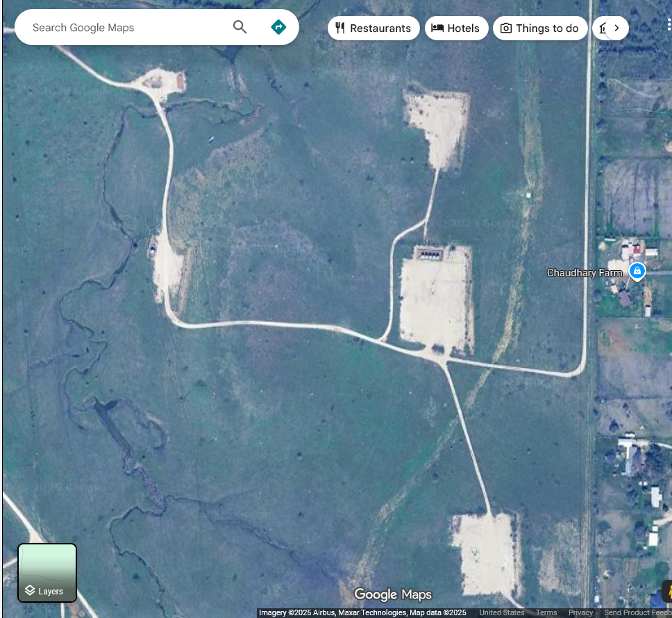Select the Hotels category chip
Image resolution: width=672 pixels, height=618 pixels.
point(456,28)
